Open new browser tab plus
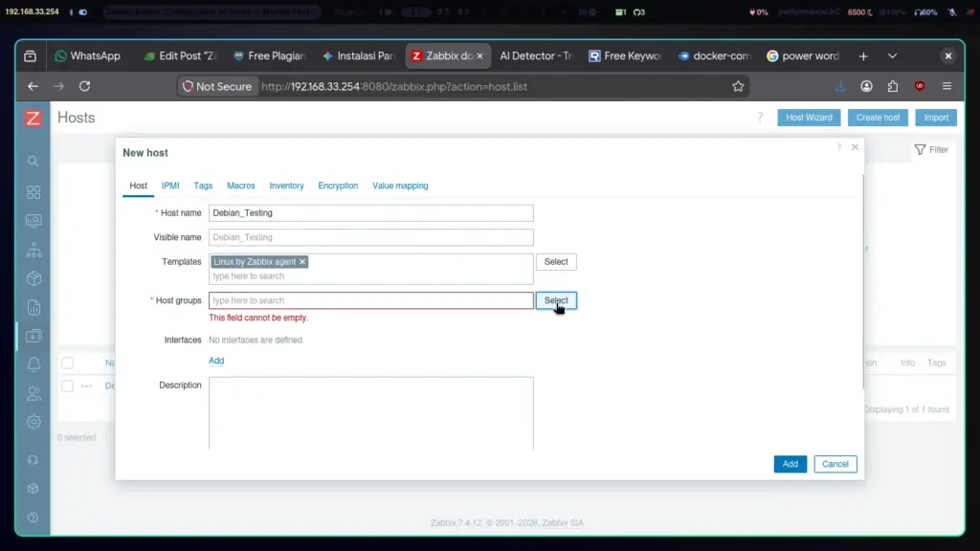980x551 pixels. pyautogui.click(x=863, y=56)
